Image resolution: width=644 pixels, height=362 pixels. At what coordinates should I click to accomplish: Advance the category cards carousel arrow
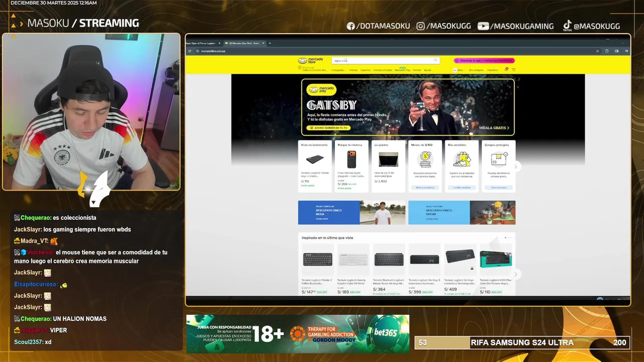pos(515,166)
